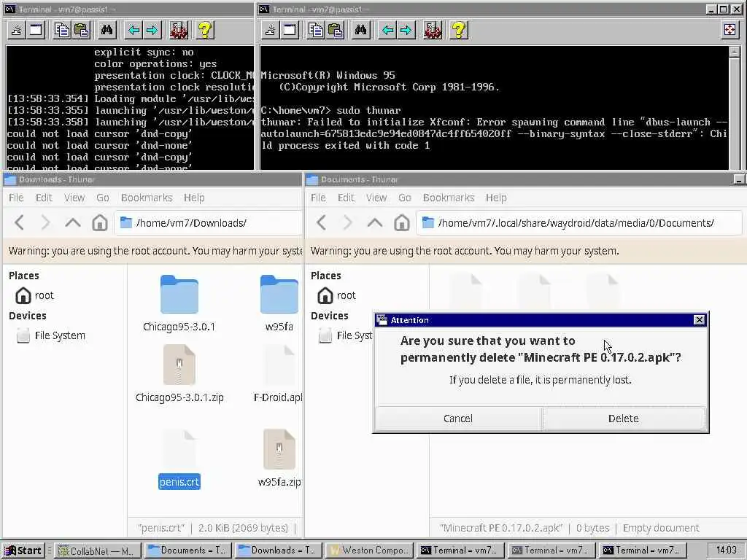747x560 pixels.
Task: Open View menu in Downloads Thunar
Action: pos(74,198)
